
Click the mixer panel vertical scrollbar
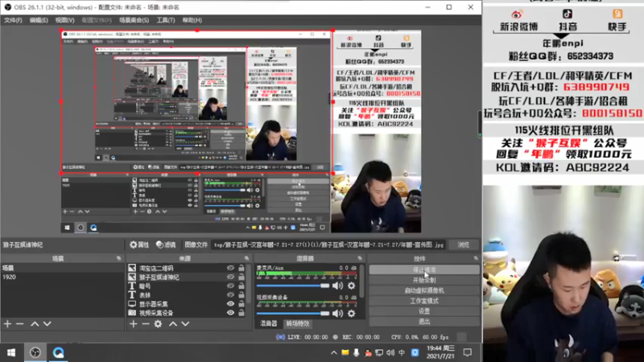click(x=361, y=281)
